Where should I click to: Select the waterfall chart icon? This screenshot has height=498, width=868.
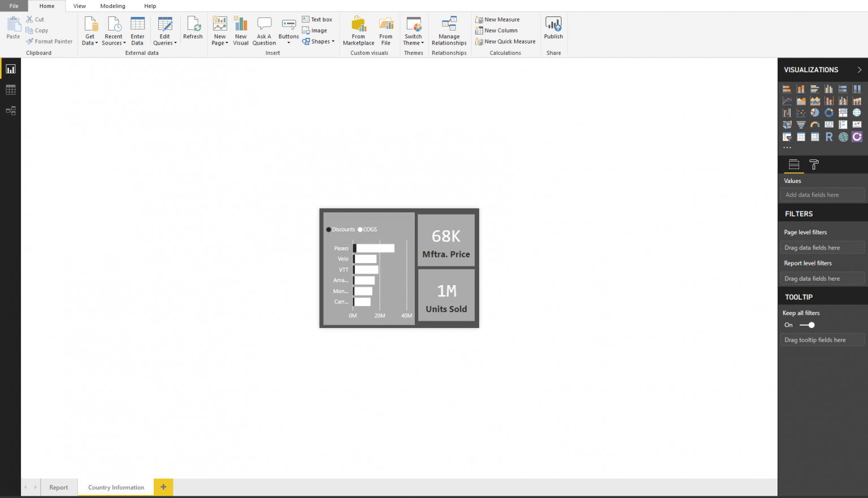click(787, 112)
